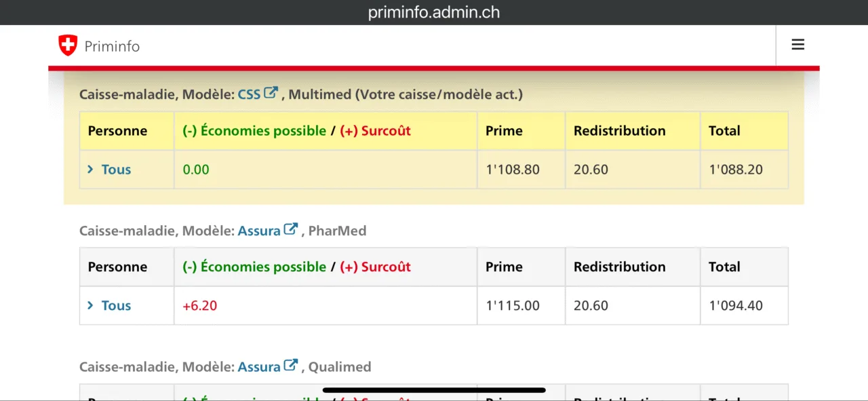Tap the home indicator bar at bottom

click(x=434, y=390)
